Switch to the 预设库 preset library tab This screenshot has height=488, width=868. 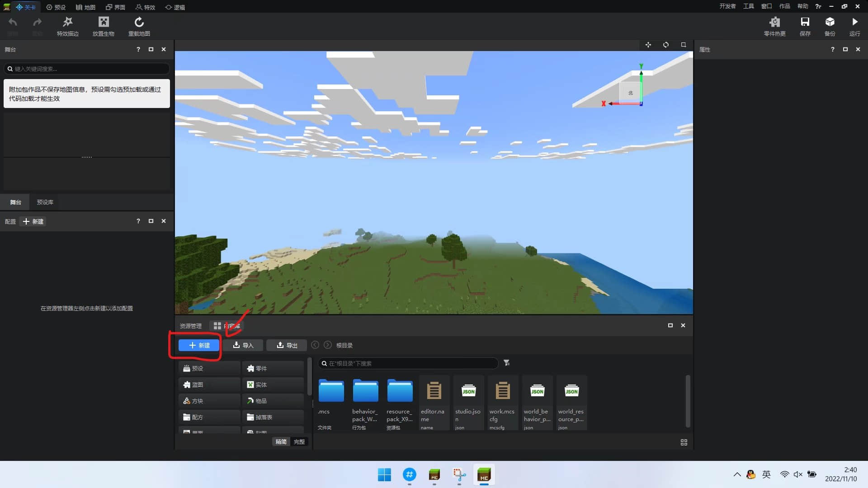tap(45, 202)
